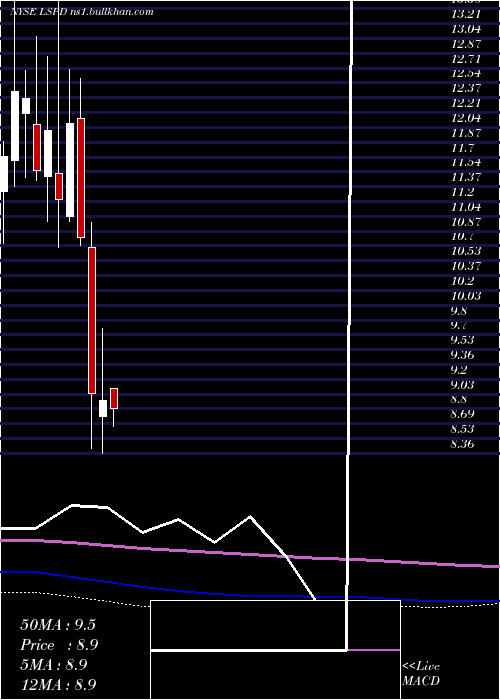This screenshot has width=500, height=700.
Task: Click the 8.69 price axis label
Action: pyautogui.click(x=464, y=414)
